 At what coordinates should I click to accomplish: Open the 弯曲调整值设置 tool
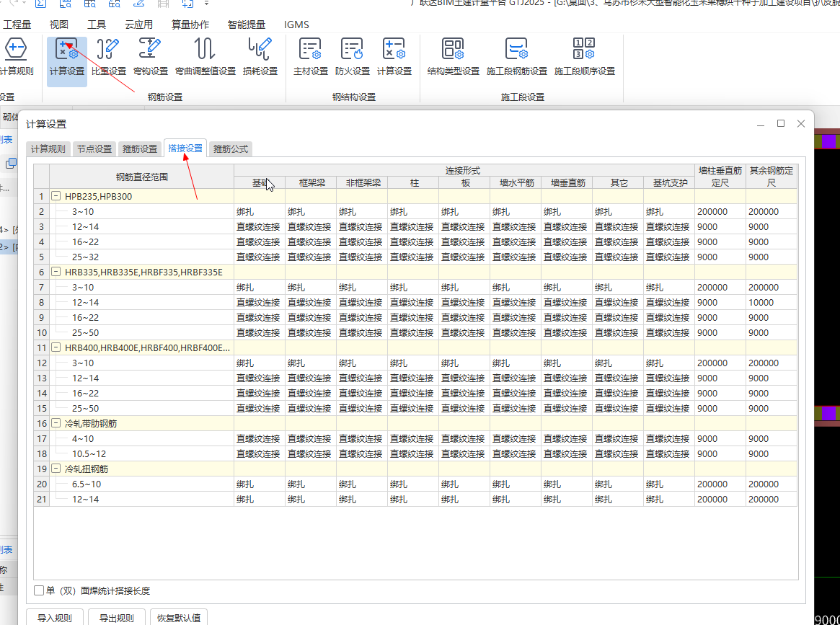(x=205, y=58)
